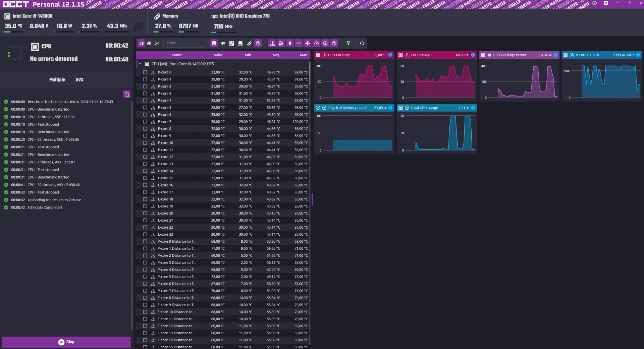Toggle the clock speed sensor type filter

pos(316,43)
